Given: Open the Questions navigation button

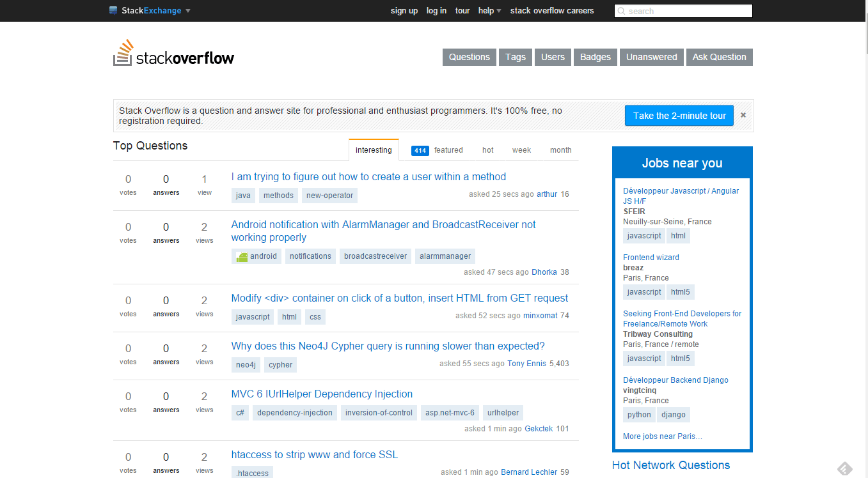Looking at the screenshot, I should (470, 57).
